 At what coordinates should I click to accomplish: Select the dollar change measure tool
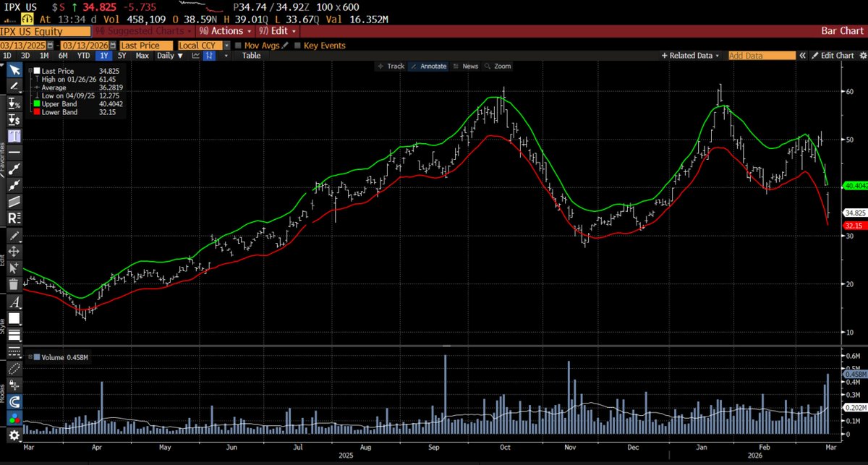[15, 119]
